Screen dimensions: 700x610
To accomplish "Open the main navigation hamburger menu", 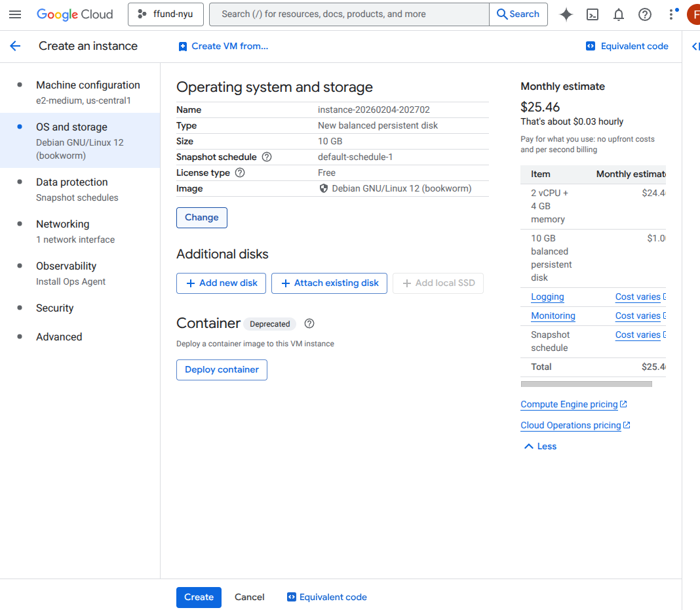I will 16,14.
